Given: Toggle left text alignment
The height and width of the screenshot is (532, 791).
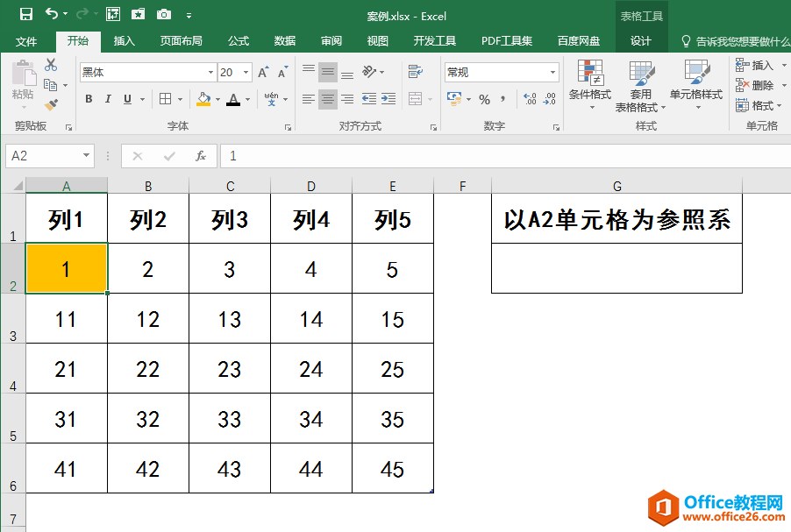Looking at the screenshot, I should (x=308, y=99).
